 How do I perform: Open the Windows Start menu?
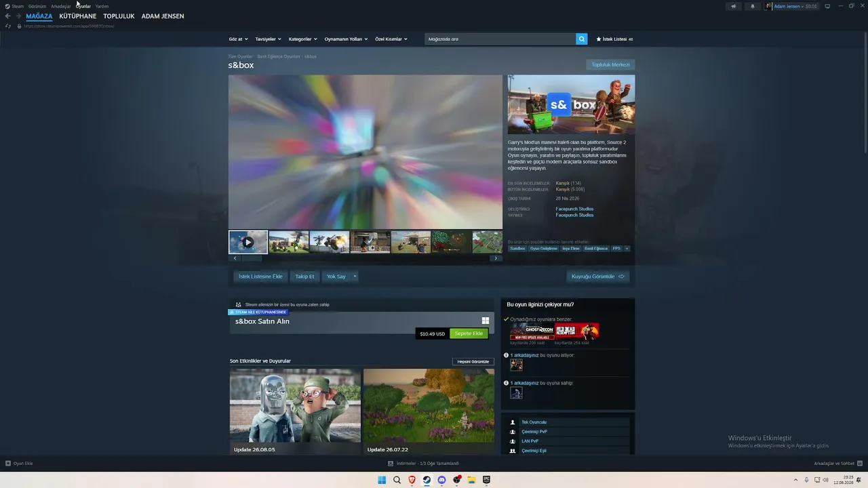point(382,480)
